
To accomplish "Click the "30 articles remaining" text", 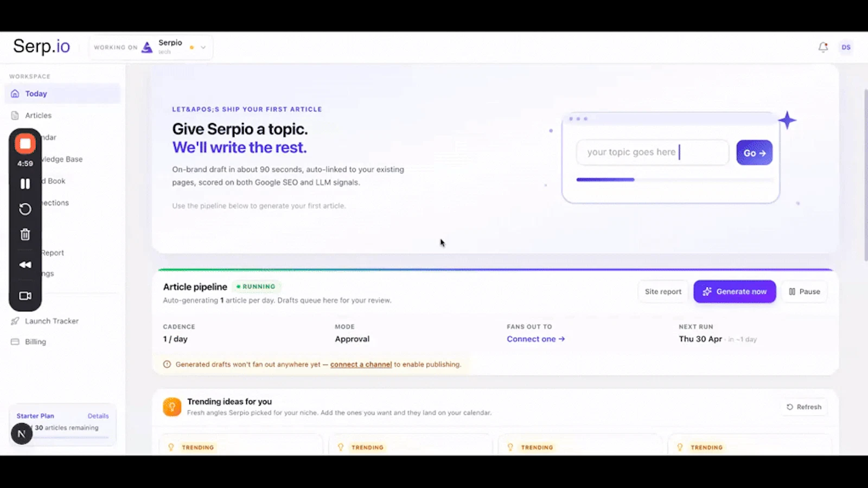I will pyautogui.click(x=67, y=428).
